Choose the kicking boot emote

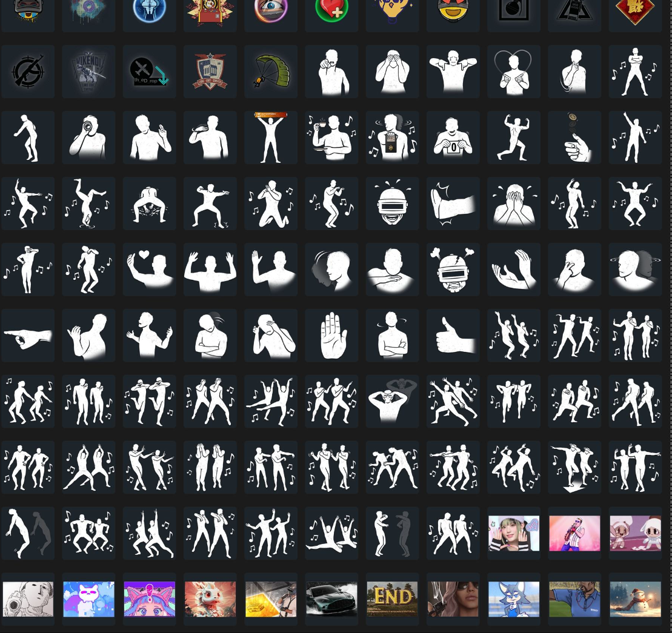(453, 204)
